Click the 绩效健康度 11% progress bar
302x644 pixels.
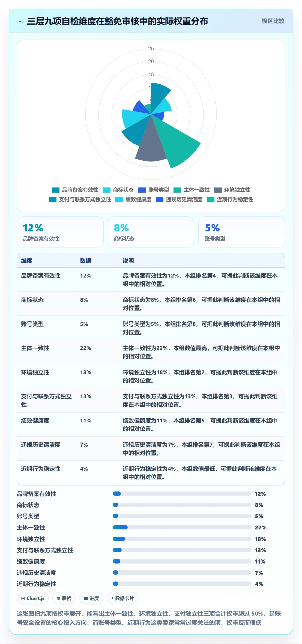coord(182,561)
